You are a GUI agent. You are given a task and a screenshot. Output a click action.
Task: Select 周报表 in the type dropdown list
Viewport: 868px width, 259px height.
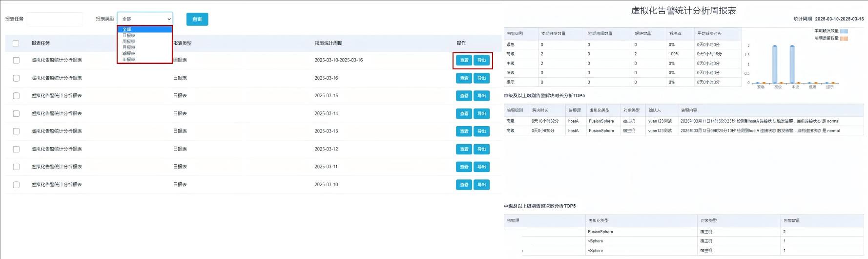[x=129, y=42]
